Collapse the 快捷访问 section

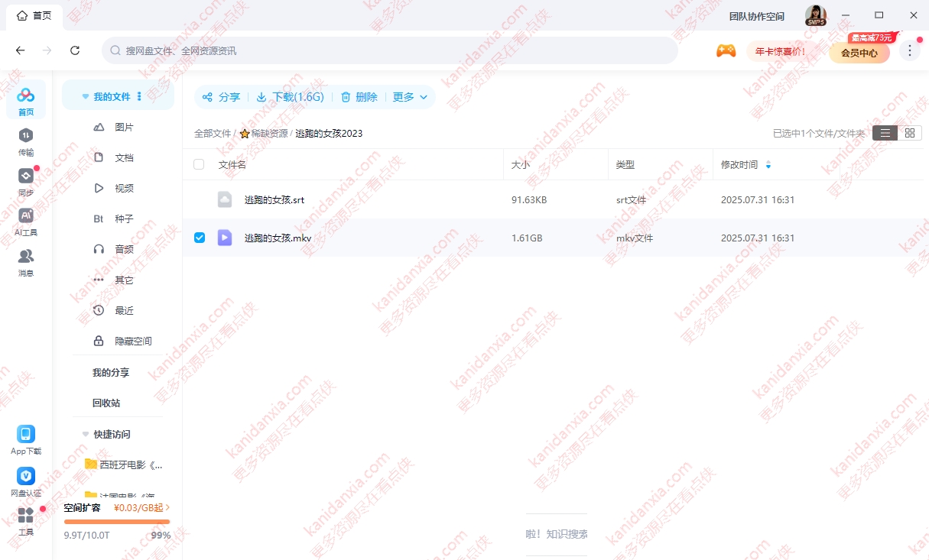pyautogui.click(x=86, y=434)
